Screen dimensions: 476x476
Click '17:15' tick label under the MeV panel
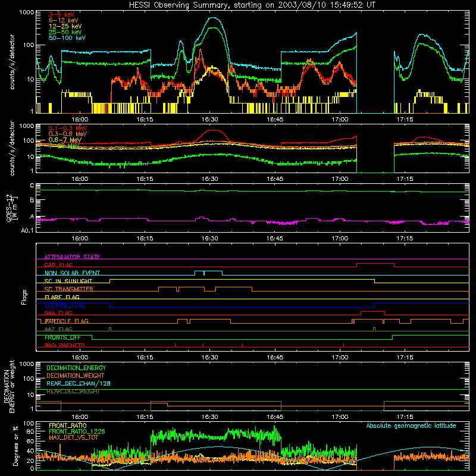point(405,179)
